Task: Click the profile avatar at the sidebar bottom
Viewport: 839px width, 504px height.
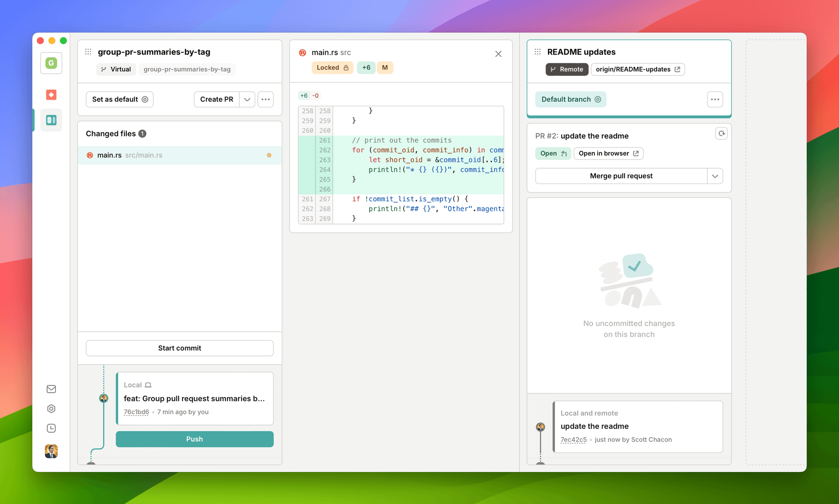Action: (x=51, y=451)
